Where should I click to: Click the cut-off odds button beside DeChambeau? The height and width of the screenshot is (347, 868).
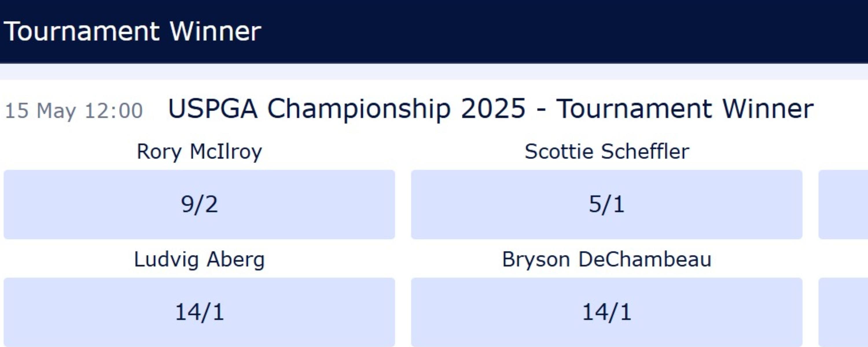tap(843, 312)
